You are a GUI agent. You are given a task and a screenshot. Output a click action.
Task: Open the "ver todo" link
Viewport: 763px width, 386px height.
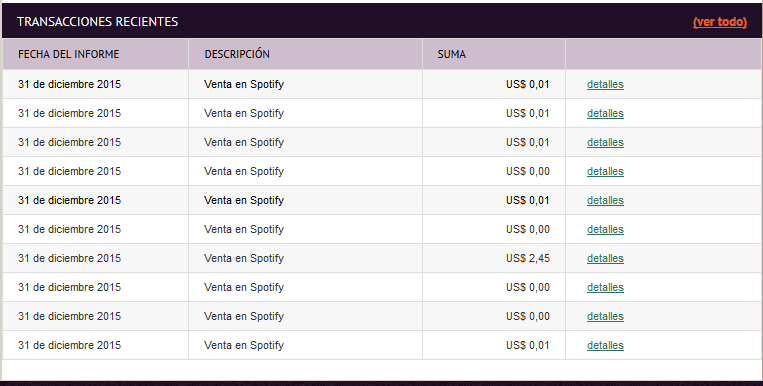click(720, 22)
